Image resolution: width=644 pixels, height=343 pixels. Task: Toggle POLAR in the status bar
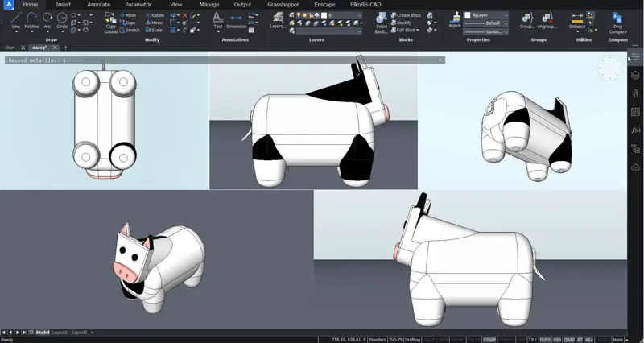473,340
